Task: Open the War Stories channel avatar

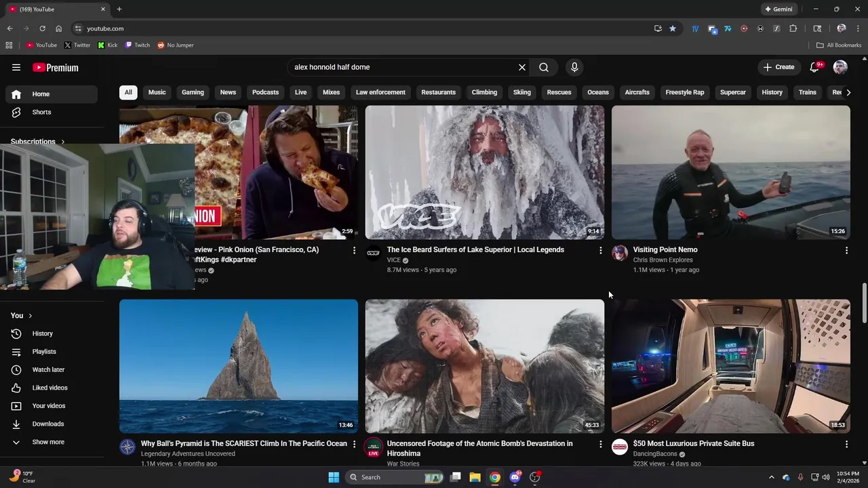Action: [374, 447]
